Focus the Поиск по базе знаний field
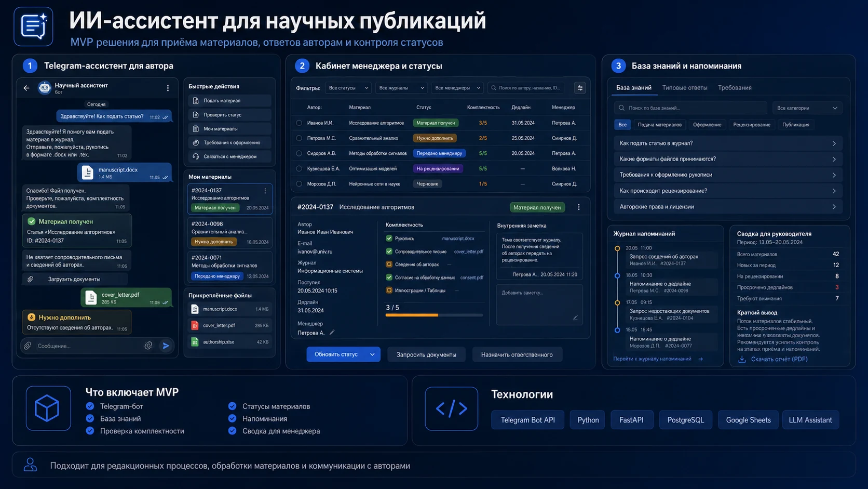This screenshot has height=489, width=868. point(690,108)
